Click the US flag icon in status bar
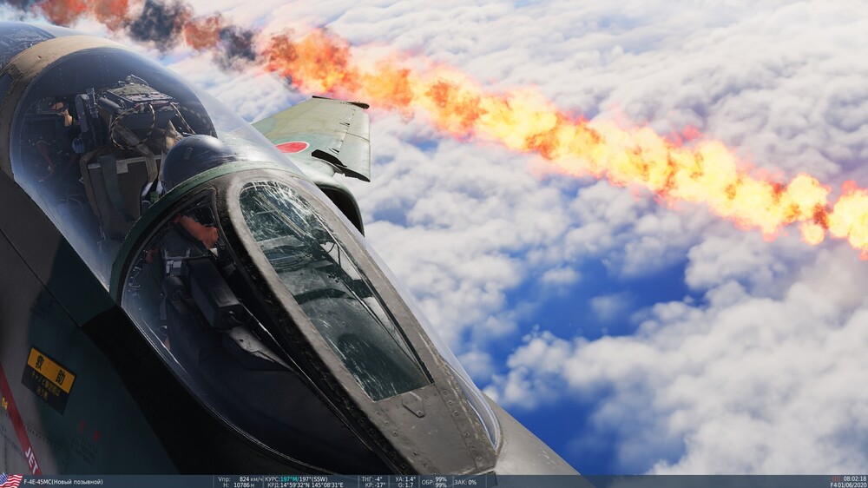The height and width of the screenshot is (488, 868). tap(11, 481)
